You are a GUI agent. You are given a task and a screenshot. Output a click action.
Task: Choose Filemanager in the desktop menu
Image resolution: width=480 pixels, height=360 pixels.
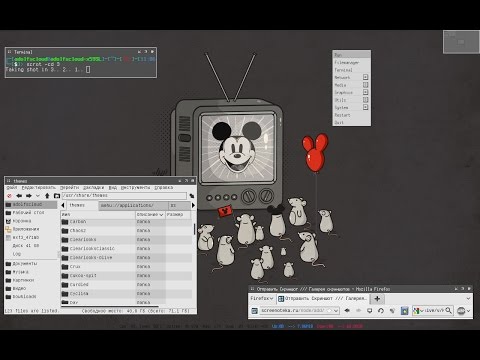pos(351,62)
